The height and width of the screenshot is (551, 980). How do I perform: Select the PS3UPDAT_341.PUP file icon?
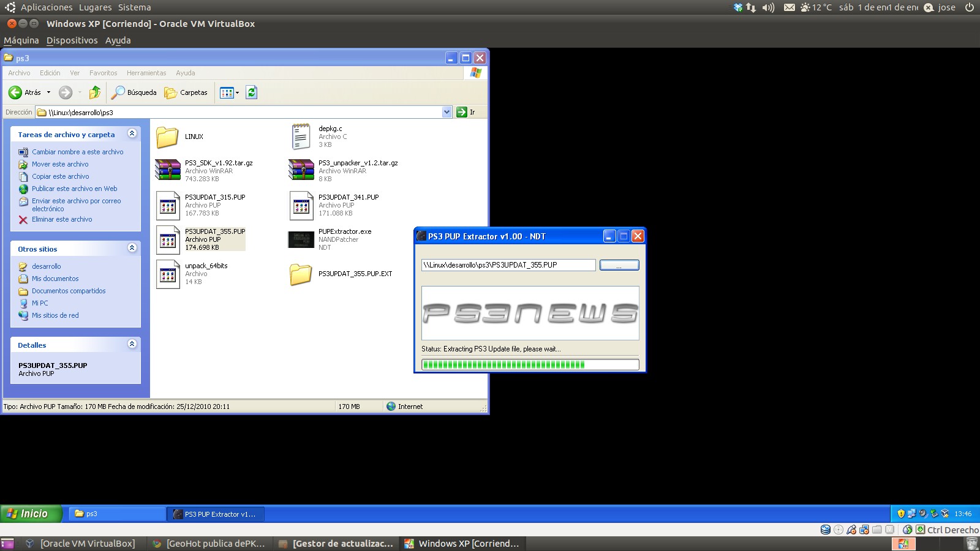pyautogui.click(x=301, y=205)
